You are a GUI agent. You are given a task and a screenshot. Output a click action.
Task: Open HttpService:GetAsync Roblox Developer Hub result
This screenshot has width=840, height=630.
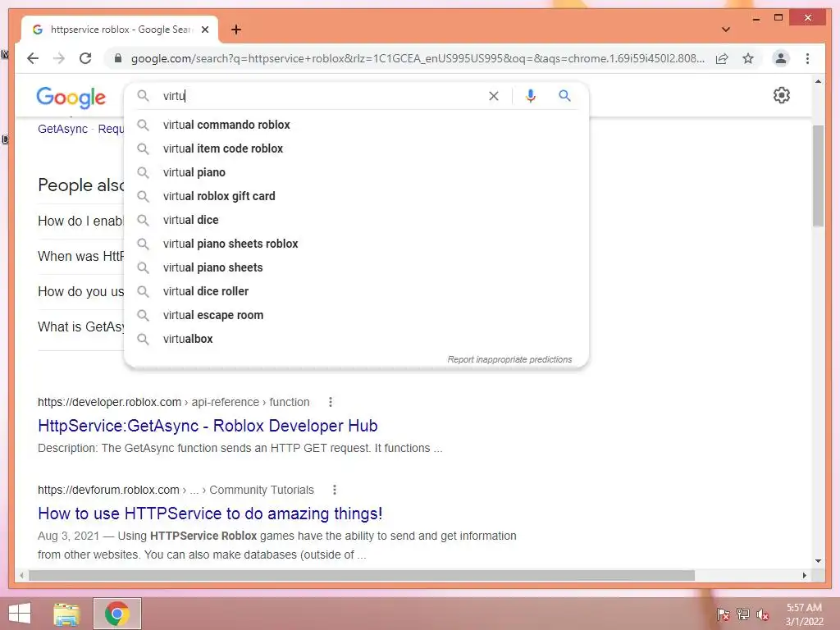[x=208, y=426]
